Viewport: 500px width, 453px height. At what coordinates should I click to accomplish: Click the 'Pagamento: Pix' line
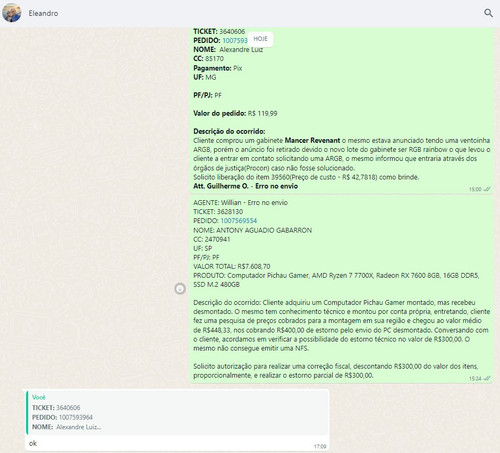click(218, 68)
